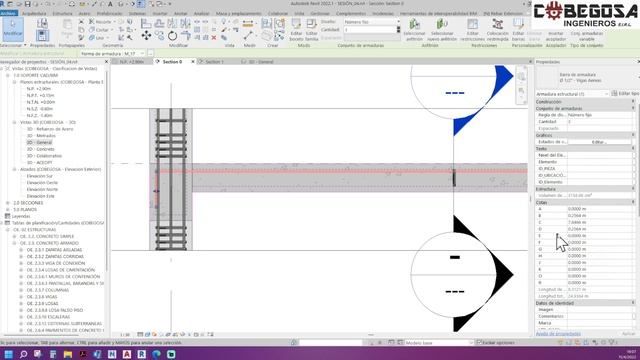
Task: Toggle the Excluir opciones checkbox
Action: [x=479, y=342]
